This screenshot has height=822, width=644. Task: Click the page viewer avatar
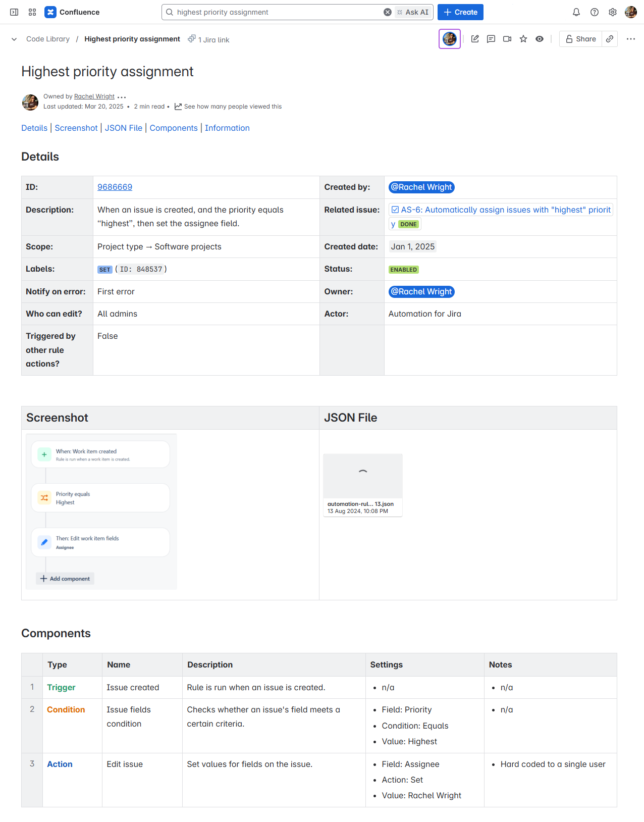450,39
